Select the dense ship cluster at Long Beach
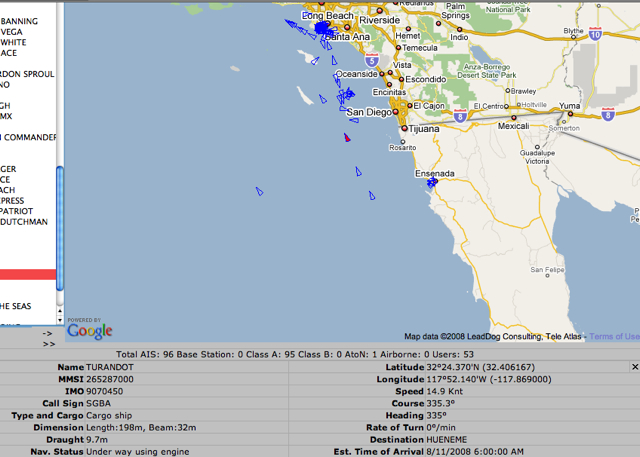This screenshot has width=640, height=457. click(323, 29)
